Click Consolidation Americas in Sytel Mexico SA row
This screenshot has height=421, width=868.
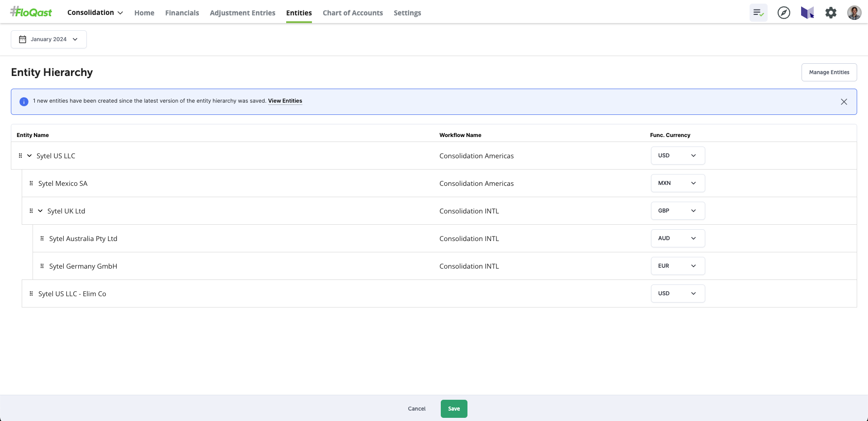pyautogui.click(x=476, y=184)
